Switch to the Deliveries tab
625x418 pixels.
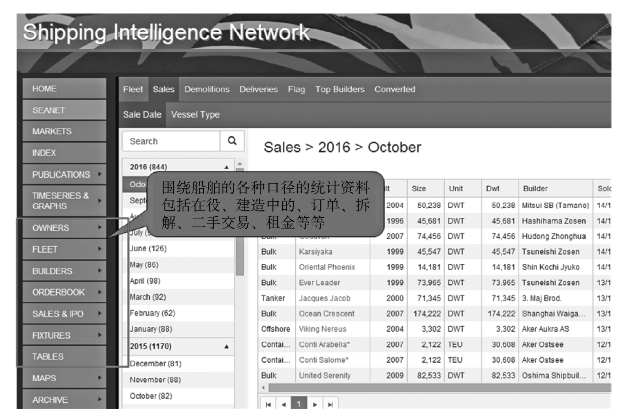coord(259,89)
